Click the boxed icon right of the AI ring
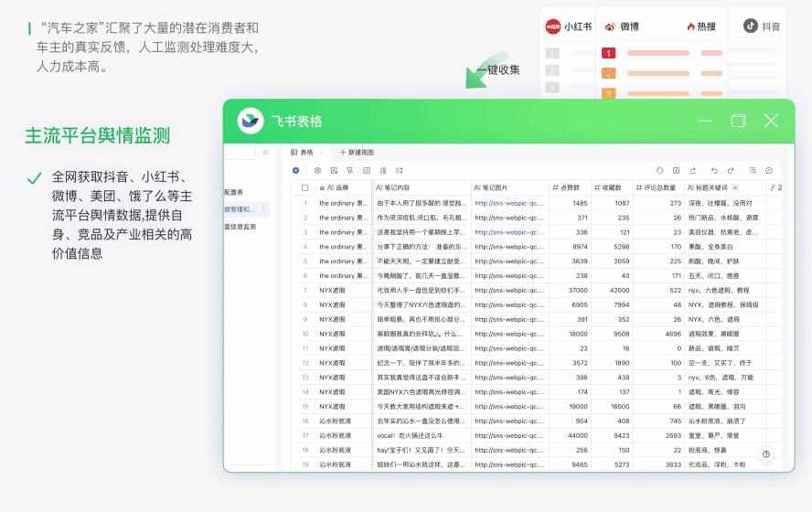This screenshot has width=812, height=512. coord(676,170)
